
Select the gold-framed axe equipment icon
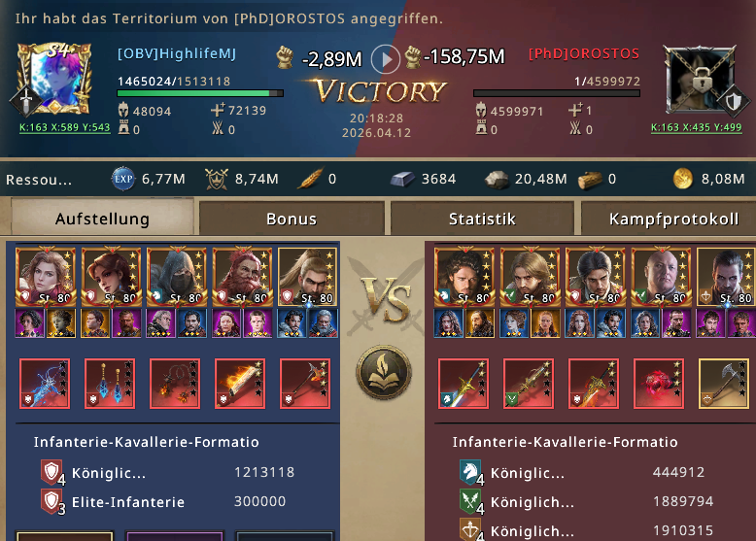724,384
